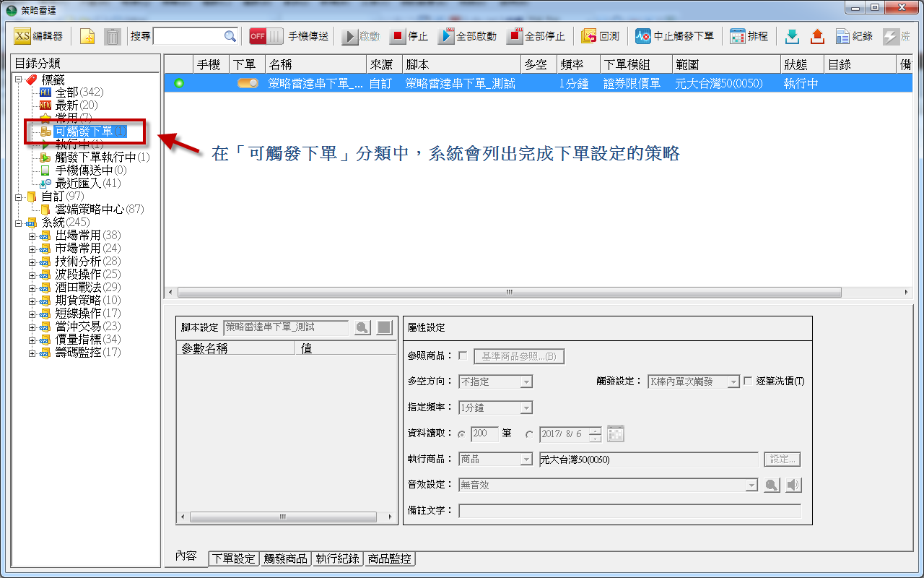Switch to the 執行紀錄 tab
Screen dimensions: 924x578
tap(337, 558)
